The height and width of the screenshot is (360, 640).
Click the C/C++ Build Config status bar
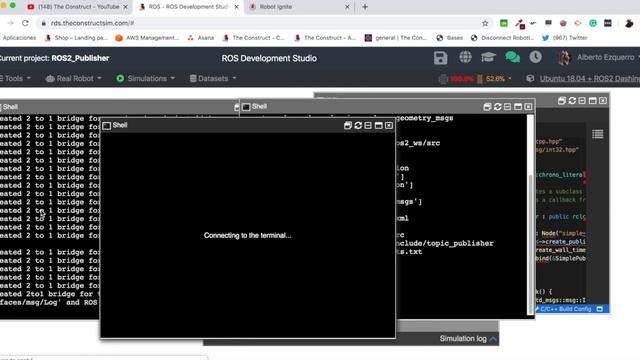point(572,309)
